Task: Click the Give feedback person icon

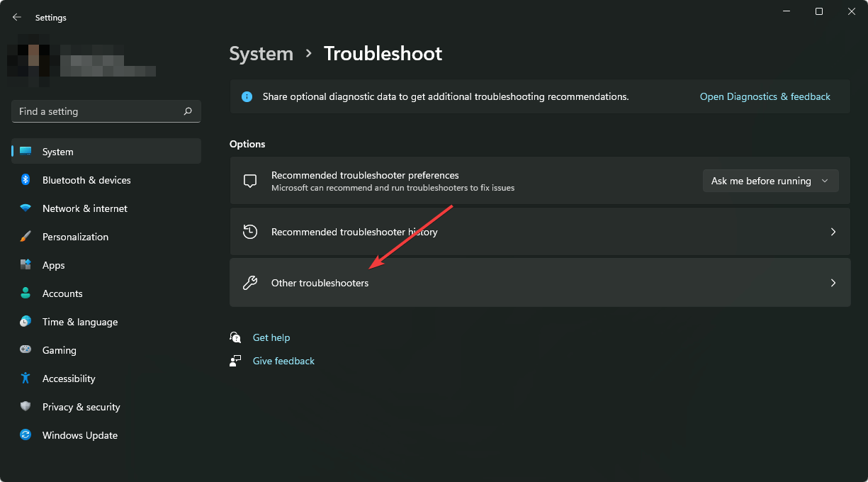Action: pos(236,361)
